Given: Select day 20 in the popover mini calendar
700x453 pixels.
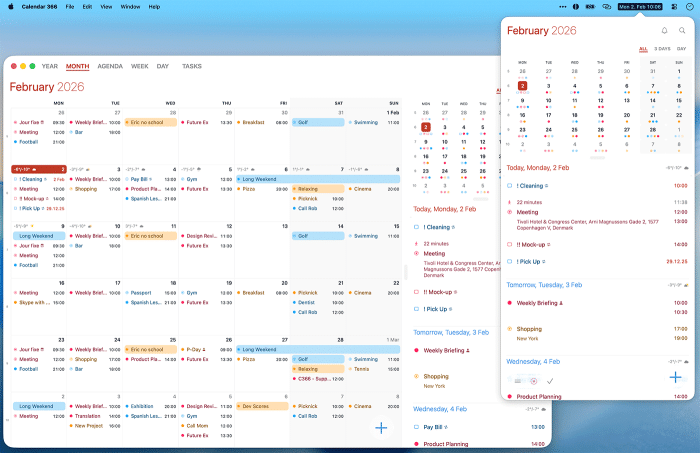Looking at the screenshot, I should pyautogui.click(x=627, y=115).
